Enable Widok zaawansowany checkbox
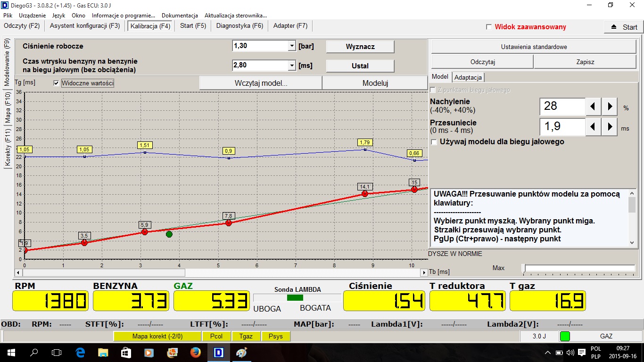 click(489, 27)
